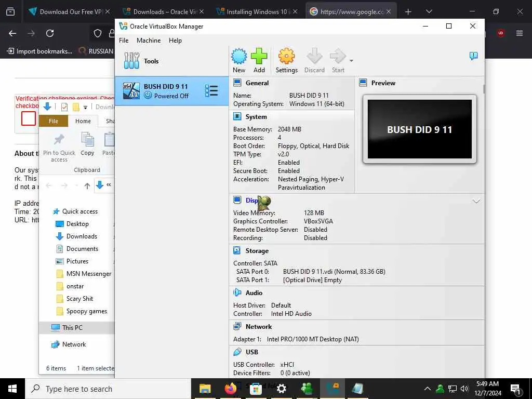
Task: Open the System section heading link
Action: [256, 117]
